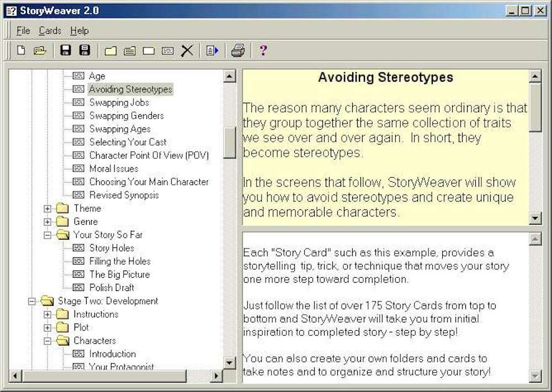Expand the Plot folder under Stage Two
This screenshot has height=392, width=552.
click(x=47, y=328)
